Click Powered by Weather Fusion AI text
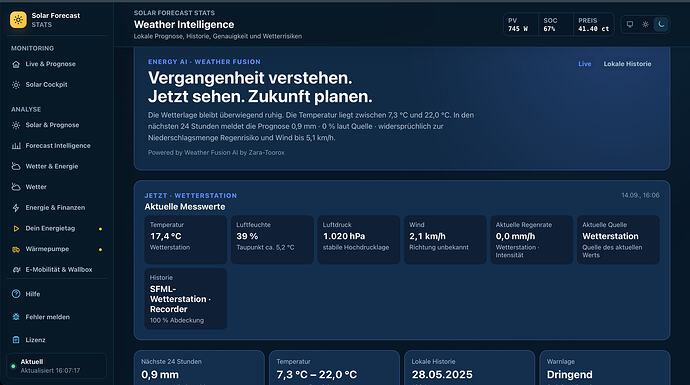Screen dimensions: 690x385 (x=216, y=153)
